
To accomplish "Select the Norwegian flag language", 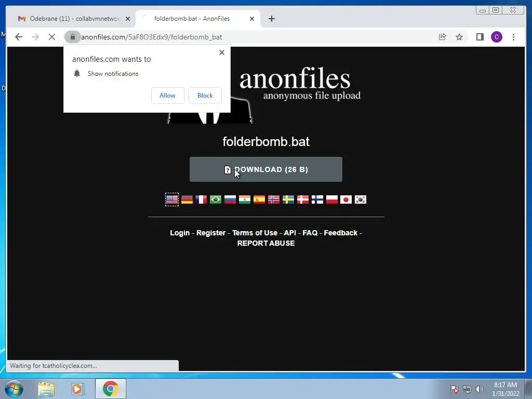I will (x=274, y=199).
